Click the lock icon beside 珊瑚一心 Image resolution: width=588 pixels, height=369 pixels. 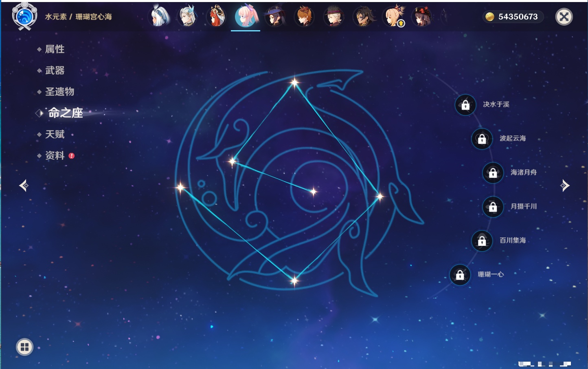click(460, 275)
